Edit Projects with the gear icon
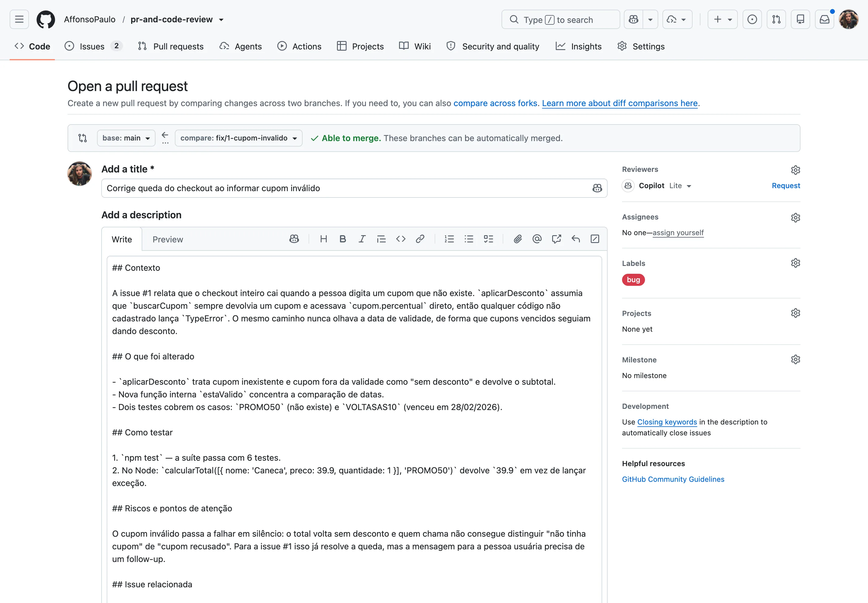The width and height of the screenshot is (868, 603). click(795, 313)
